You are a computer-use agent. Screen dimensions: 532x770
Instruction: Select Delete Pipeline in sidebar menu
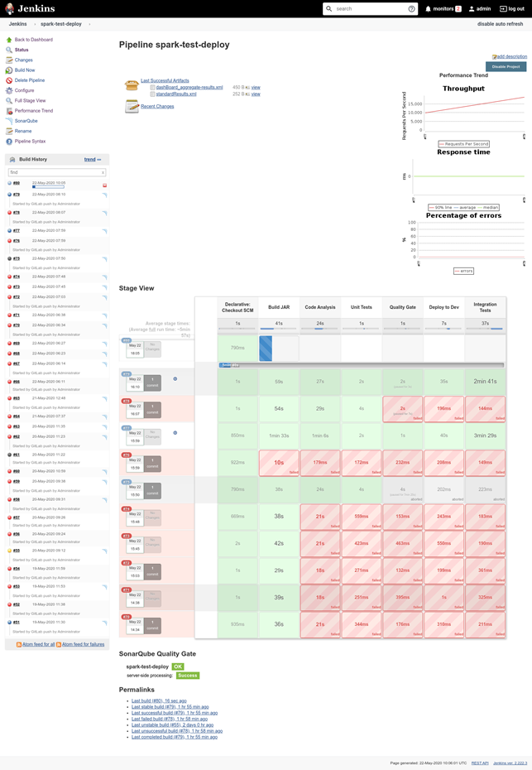pyautogui.click(x=30, y=80)
